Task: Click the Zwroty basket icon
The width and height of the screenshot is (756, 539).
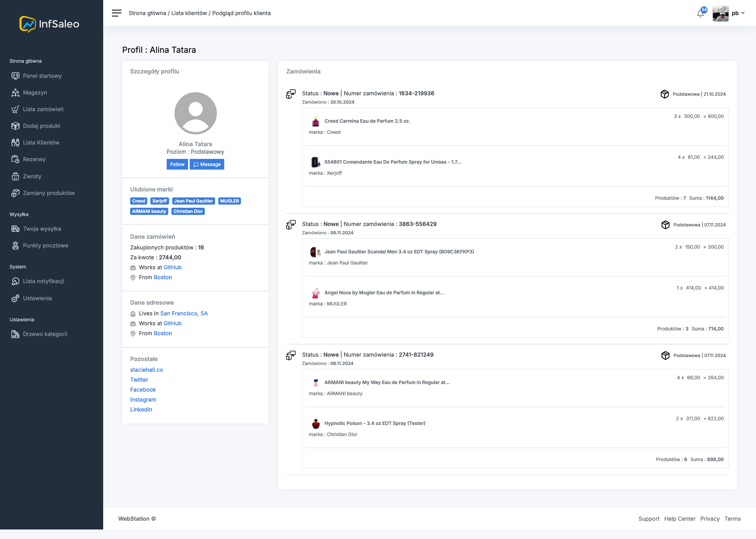Action: (15, 176)
